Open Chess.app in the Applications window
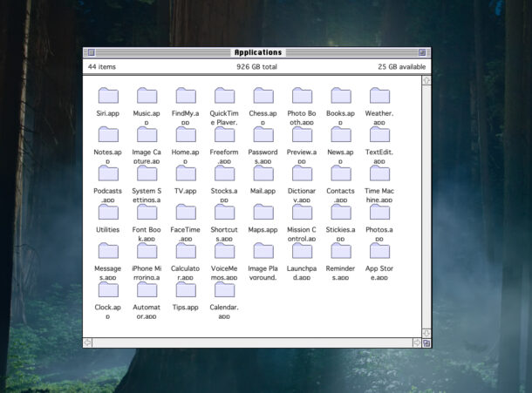 click(x=263, y=96)
